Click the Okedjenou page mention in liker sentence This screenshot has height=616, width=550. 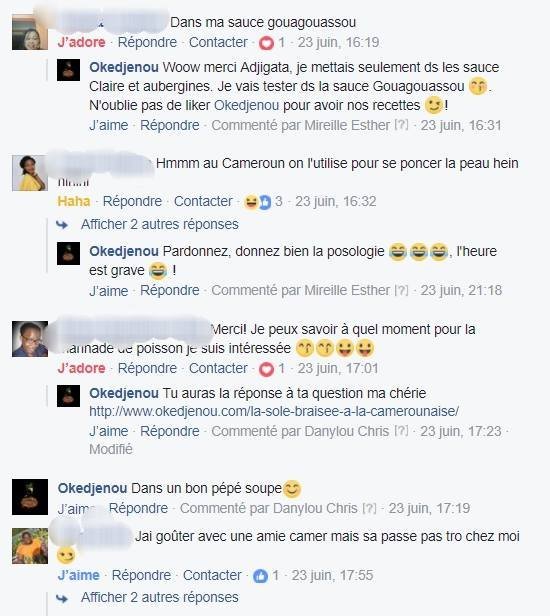(247, 105)
